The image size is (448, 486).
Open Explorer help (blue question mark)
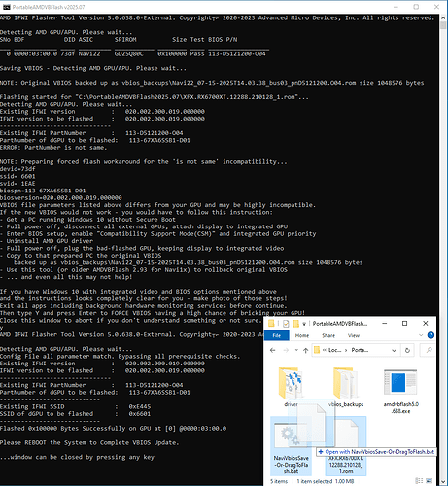click(x=431, y=335)
